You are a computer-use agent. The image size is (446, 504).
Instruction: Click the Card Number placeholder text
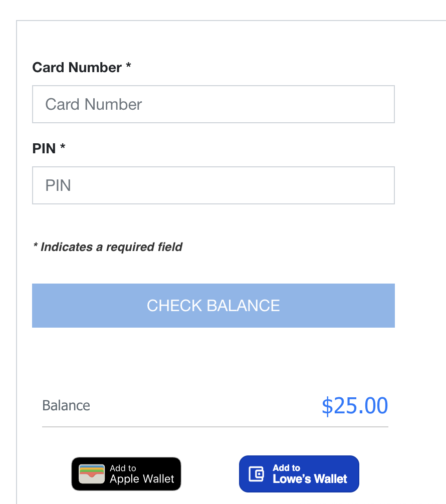pyautogui.click(x=93, y=104)
